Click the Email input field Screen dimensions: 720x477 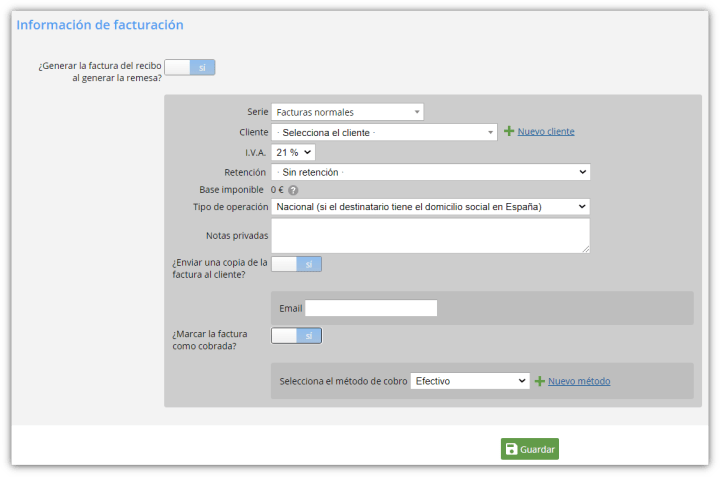pos(371,308)
